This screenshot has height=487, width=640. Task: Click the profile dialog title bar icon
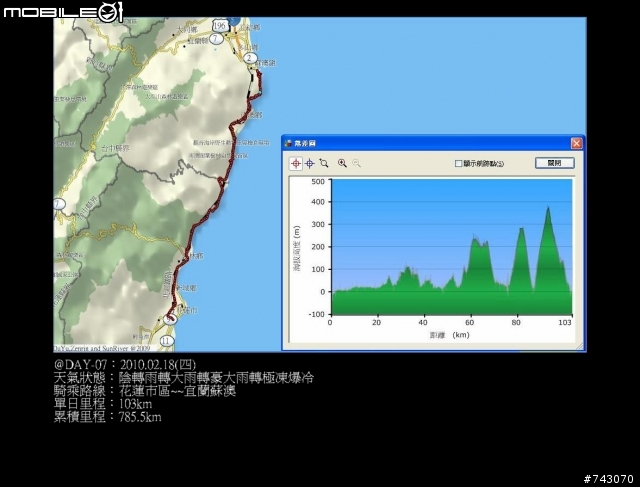[288, 143]
